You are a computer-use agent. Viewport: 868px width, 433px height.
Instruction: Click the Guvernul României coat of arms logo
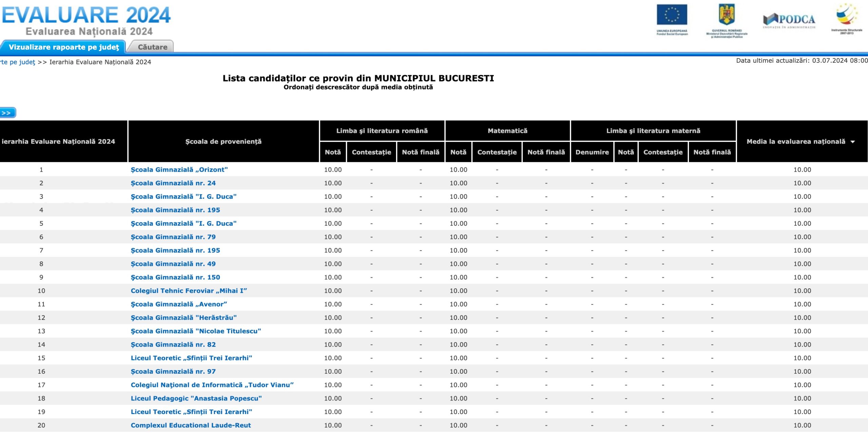point(727,15)
